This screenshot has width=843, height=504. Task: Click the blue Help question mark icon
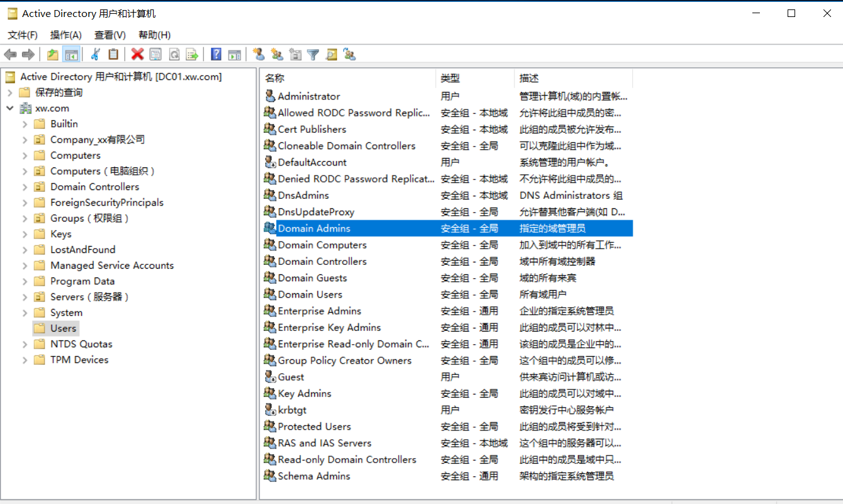216,55
